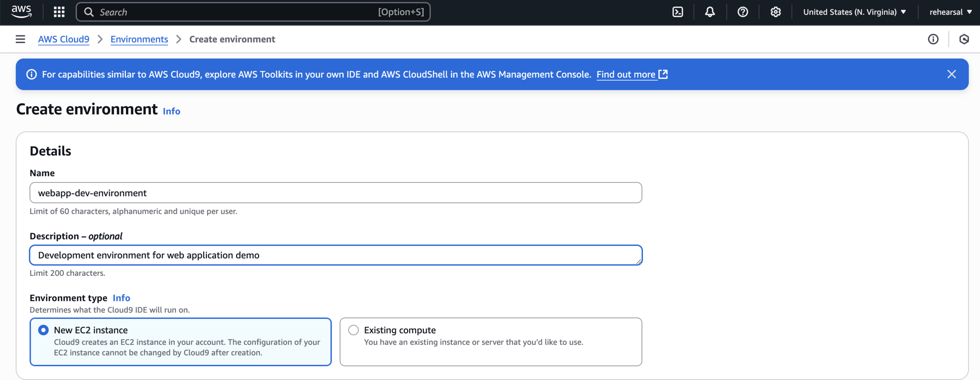
Task: Open the services grid menu
Action: tap(59, 12)
